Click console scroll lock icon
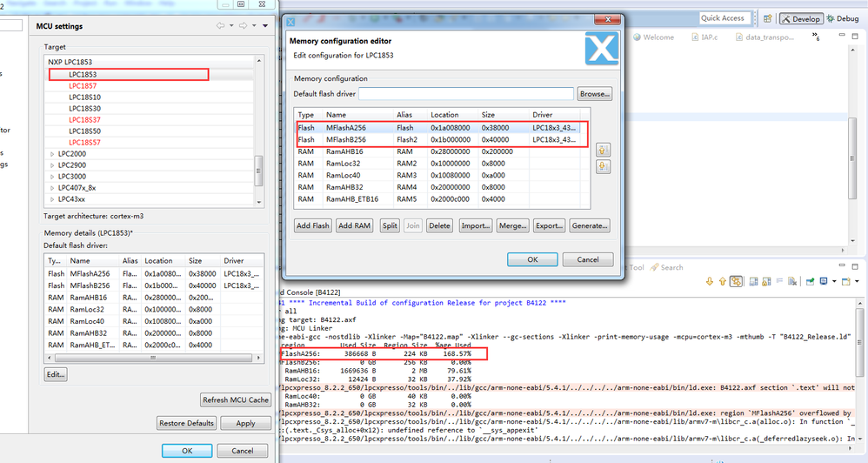Image resolution: width=868 pixels, height=463 pixels. pyautogui.click(x=766, y=281)
